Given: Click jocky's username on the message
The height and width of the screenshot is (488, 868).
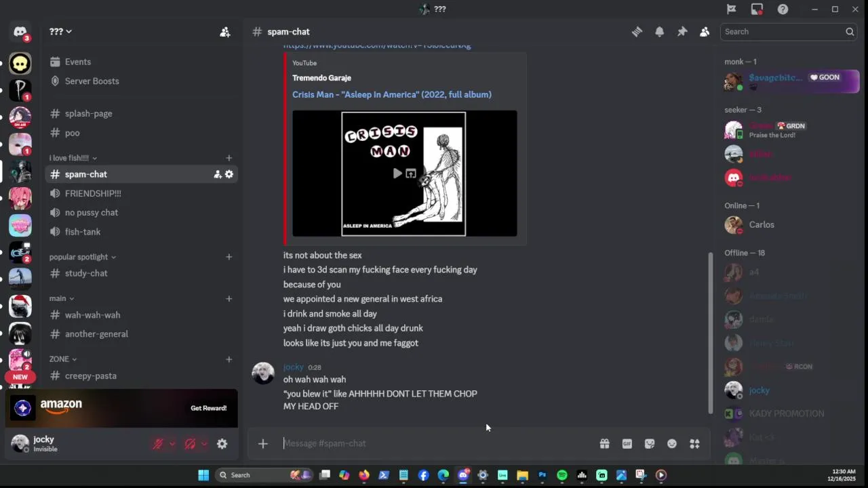Looking at the screenshot, I should [x=294, y=367].
